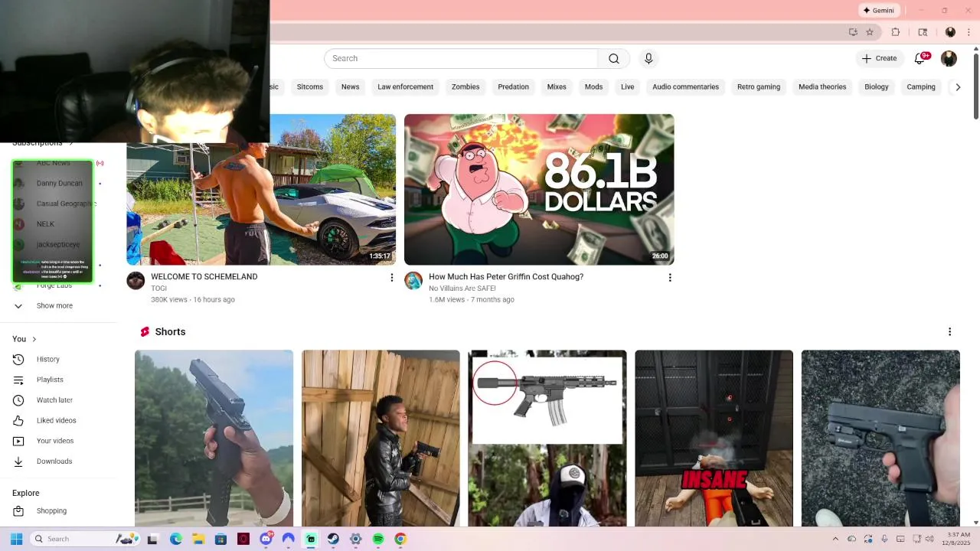Viewport: 980px width, 551px height.
Task: Open How Much Has Peter Griffin Cost Quahog title
Action: click(x=506, y=276)
